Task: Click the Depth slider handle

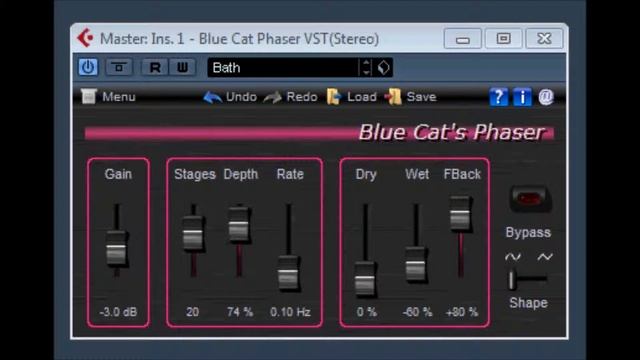Action: pos(238,225)
